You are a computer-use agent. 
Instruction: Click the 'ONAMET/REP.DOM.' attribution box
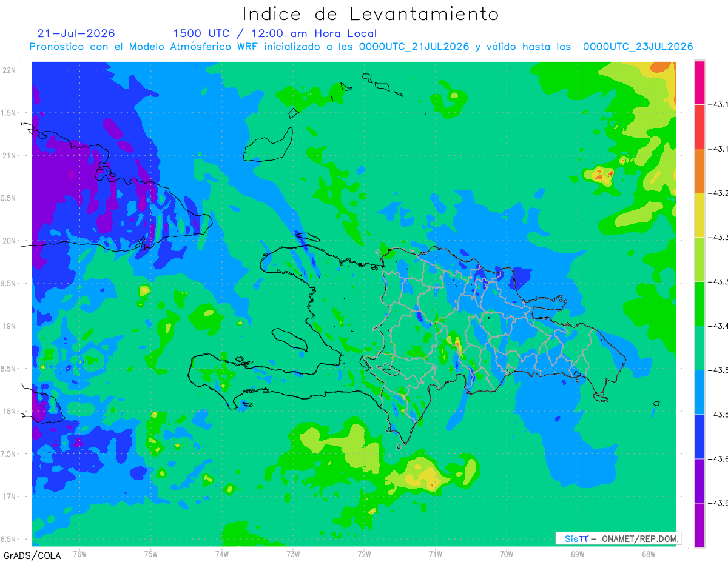(619, 538)
